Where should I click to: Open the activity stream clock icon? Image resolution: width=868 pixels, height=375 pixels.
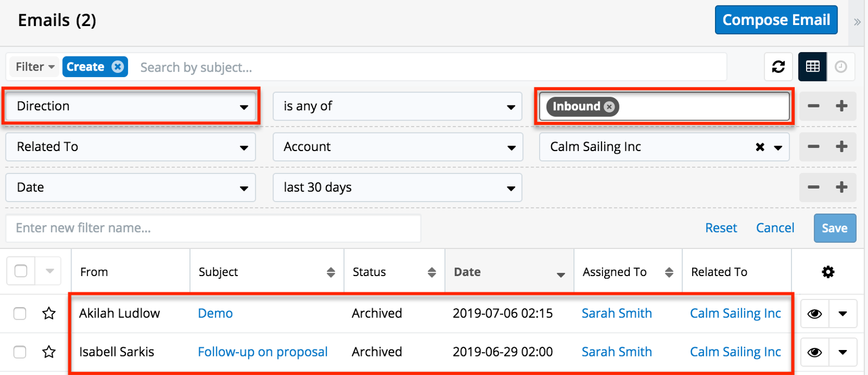841,67
